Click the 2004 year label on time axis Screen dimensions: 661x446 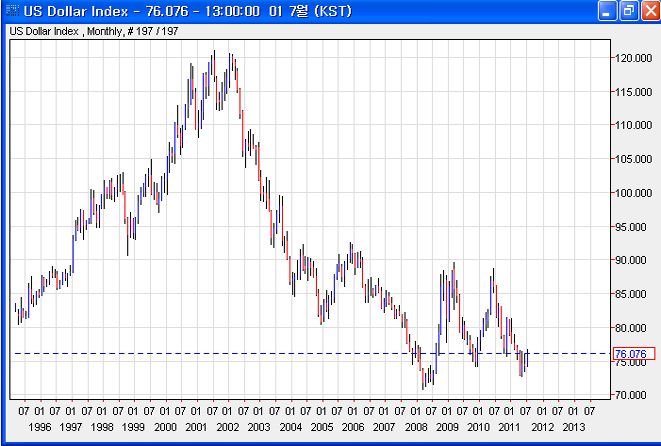[x=291, y=427]
